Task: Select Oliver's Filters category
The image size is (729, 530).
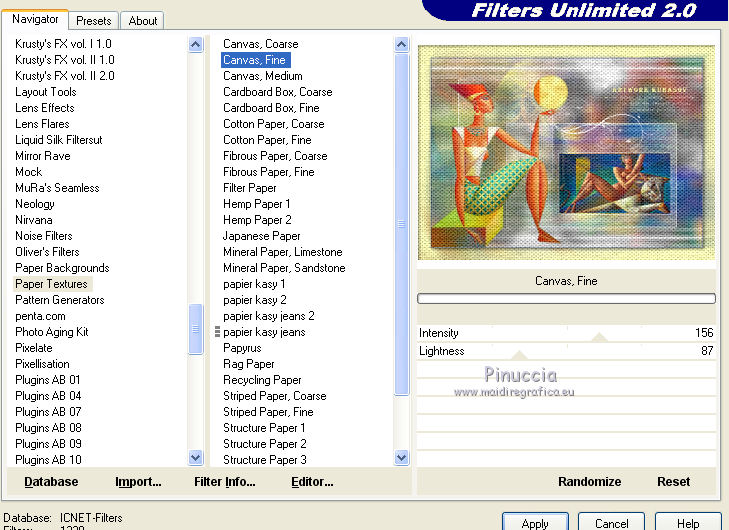Action: tap(47, 252)
